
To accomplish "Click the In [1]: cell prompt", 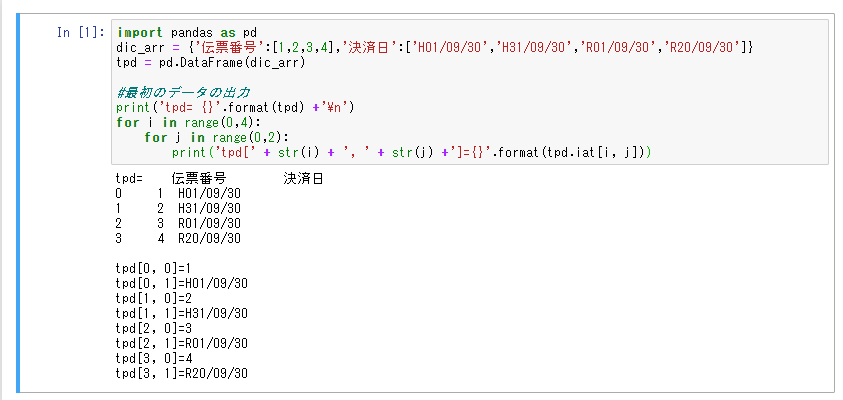I will 81,33.
